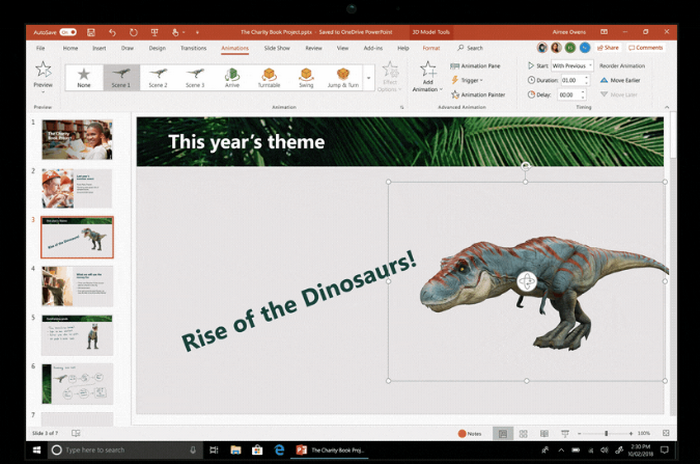Open the Format tab for 3D Model Tools
Viewport: 700px width, 464px height.
point(431,48)
